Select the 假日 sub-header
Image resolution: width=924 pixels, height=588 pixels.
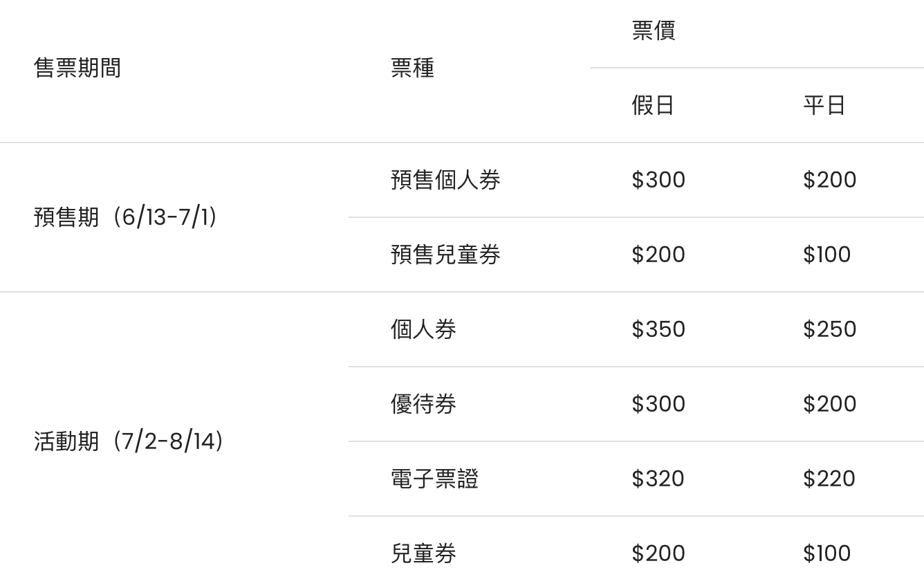click(652, 105)
